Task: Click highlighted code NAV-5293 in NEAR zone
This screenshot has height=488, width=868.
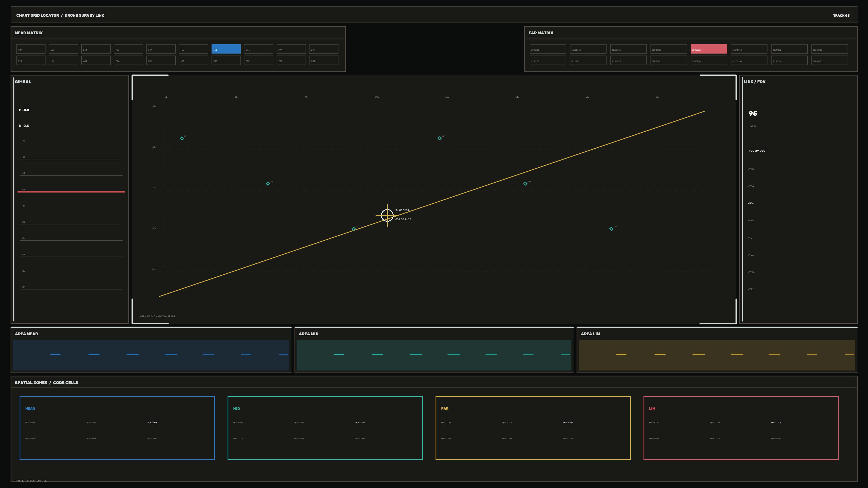Action: [x=152, y=423]
